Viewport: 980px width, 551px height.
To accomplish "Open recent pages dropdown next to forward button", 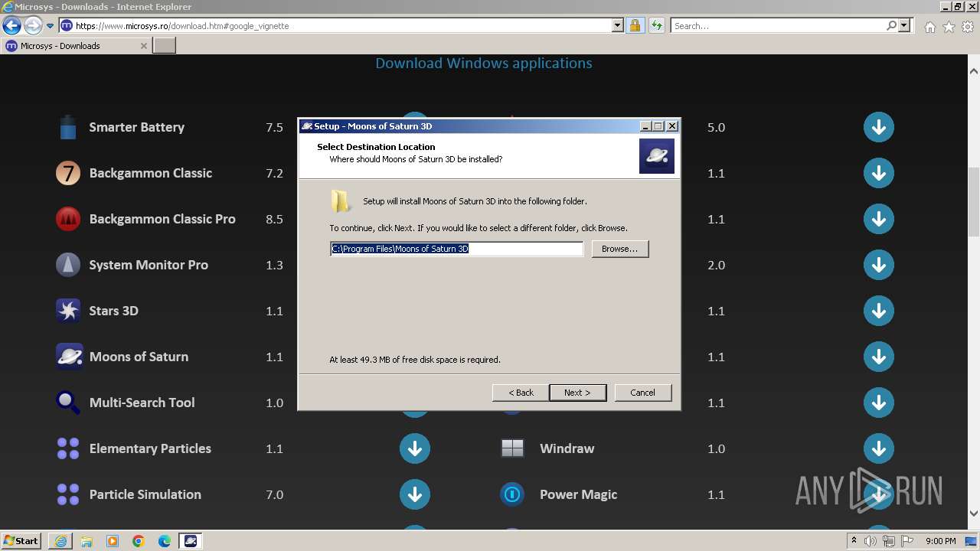I will [x=50, y=25].
